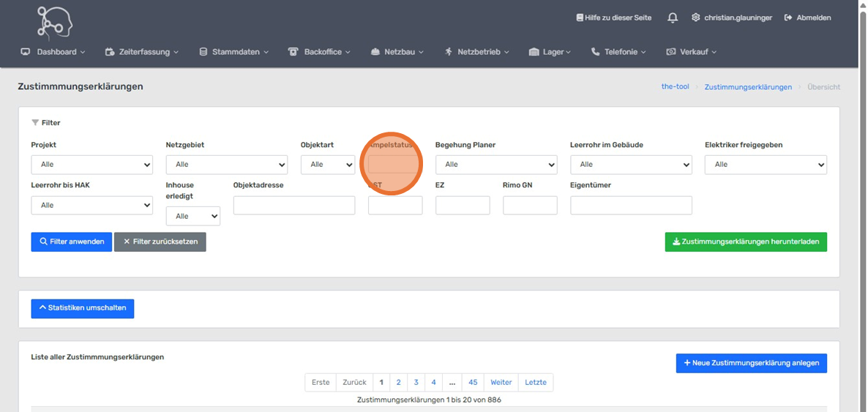Open the Stammdaten menu
Image resolution: width=868 pixels, height=412 pixels.
click(233, 52)
